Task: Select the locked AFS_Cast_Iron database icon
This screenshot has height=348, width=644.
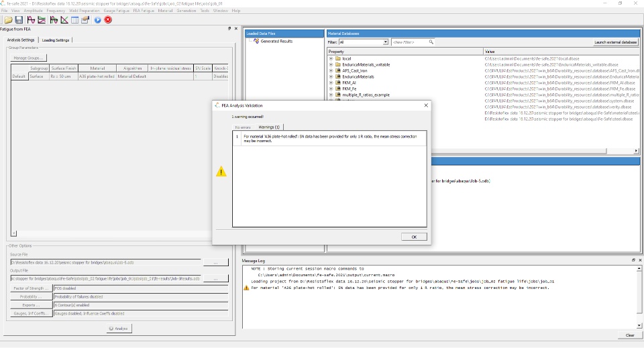Action: tap(338, 70)
